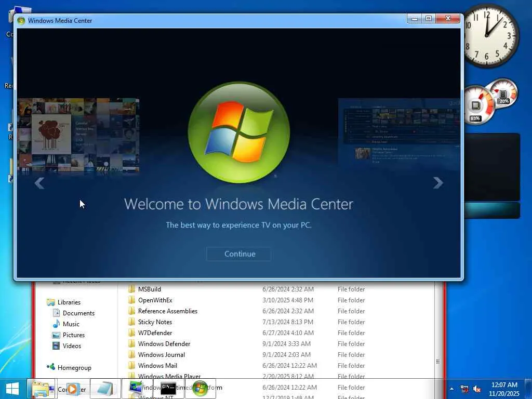The image size is (532, 399).
Task: Click the Homegroup icon in sidebar
Action: [x=51, y=367]
